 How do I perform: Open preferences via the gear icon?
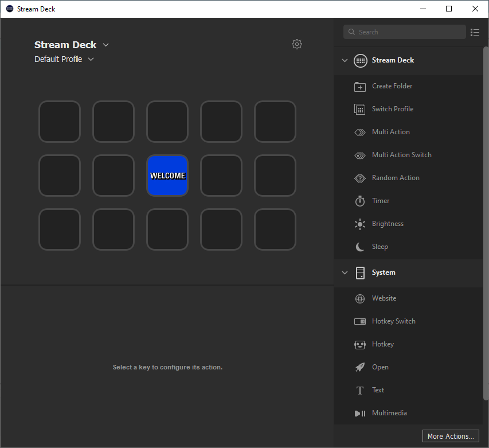pyautogui.click(x=297, y=44)
